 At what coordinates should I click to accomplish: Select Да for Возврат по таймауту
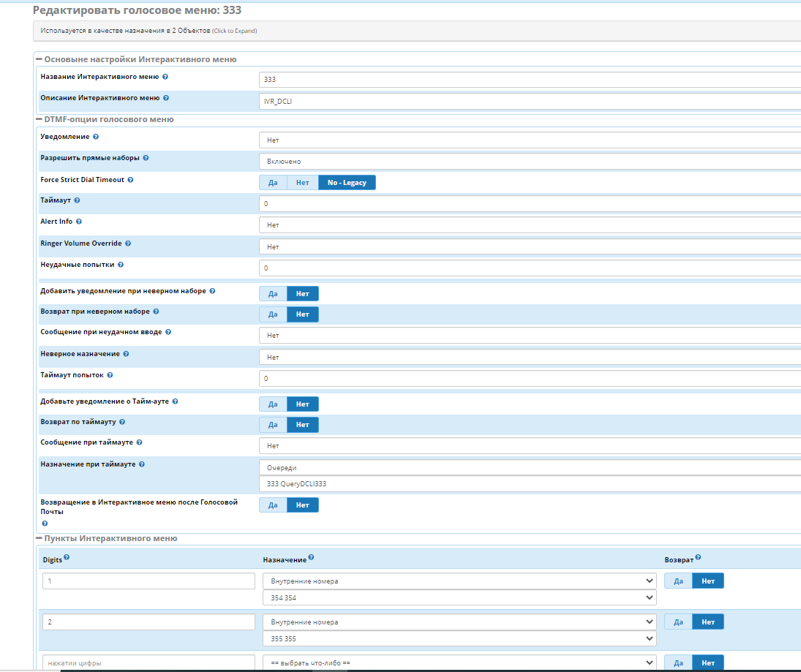click(x=273, y=425)
